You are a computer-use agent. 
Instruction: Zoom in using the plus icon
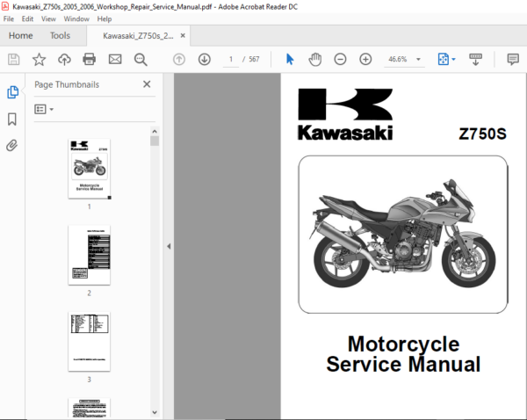click(x=365, y=60)
